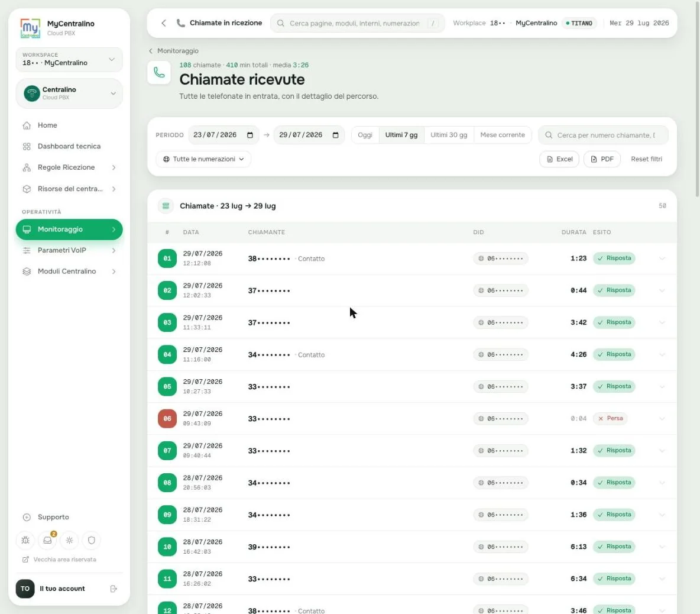Screen dimensions: 700x614
Task: Click the 11 call number badge
Action: (x=167, y=579)
